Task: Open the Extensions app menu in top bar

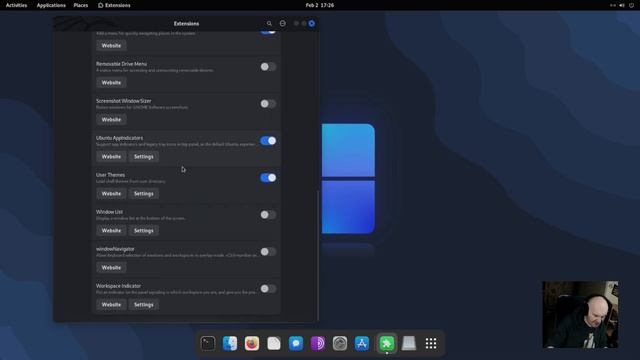Action: [114, 5]
